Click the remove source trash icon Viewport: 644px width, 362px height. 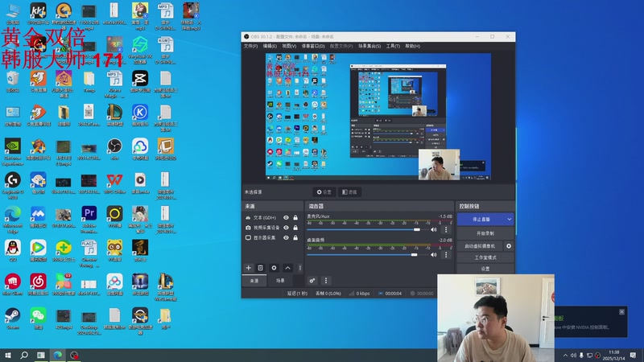coord(260,268)
